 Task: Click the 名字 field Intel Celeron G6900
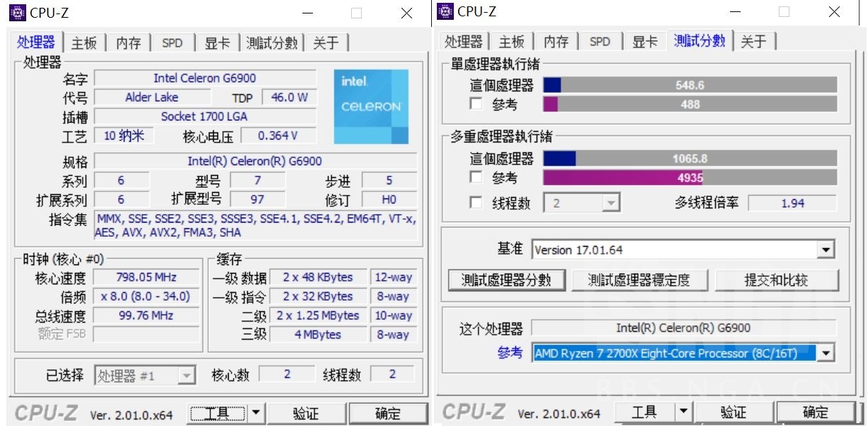point(205,78)
